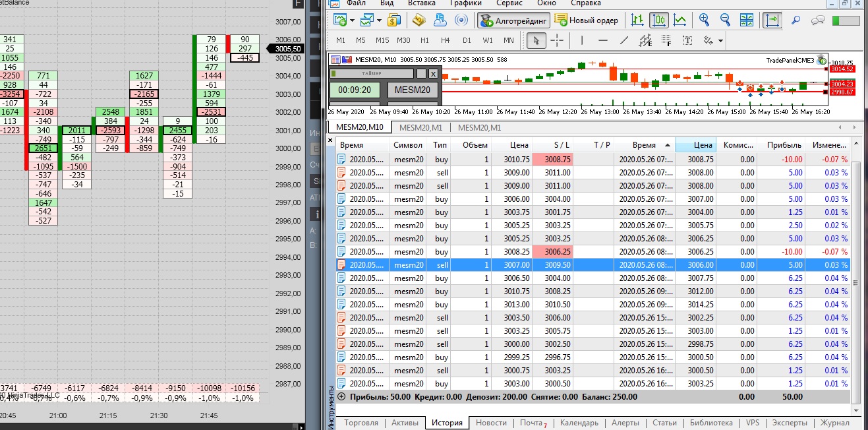This screenshot has width=868, height=430.
Task: Tile chart windows with grid icon
Action: 746,20
